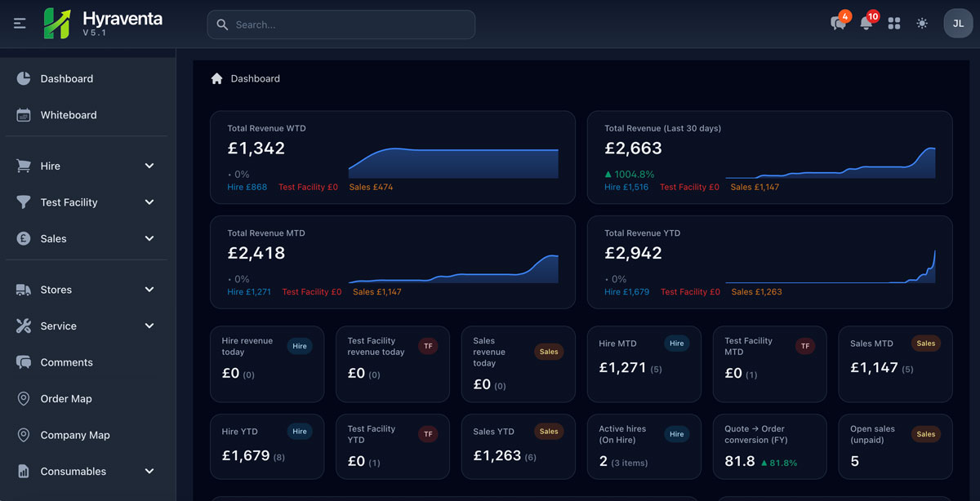Click Hire £1,516 in 30 days card
The height and width of the screenshot is (501, 980).
click(x=626, y=187)
